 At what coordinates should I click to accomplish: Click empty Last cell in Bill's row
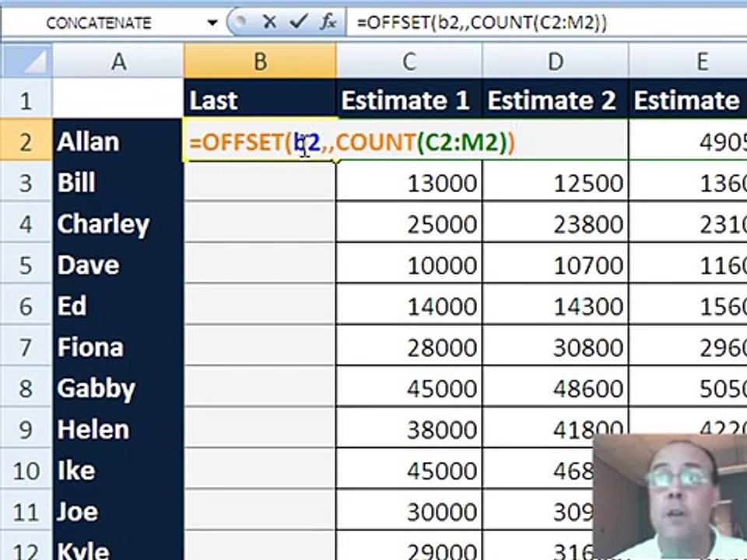260,182
